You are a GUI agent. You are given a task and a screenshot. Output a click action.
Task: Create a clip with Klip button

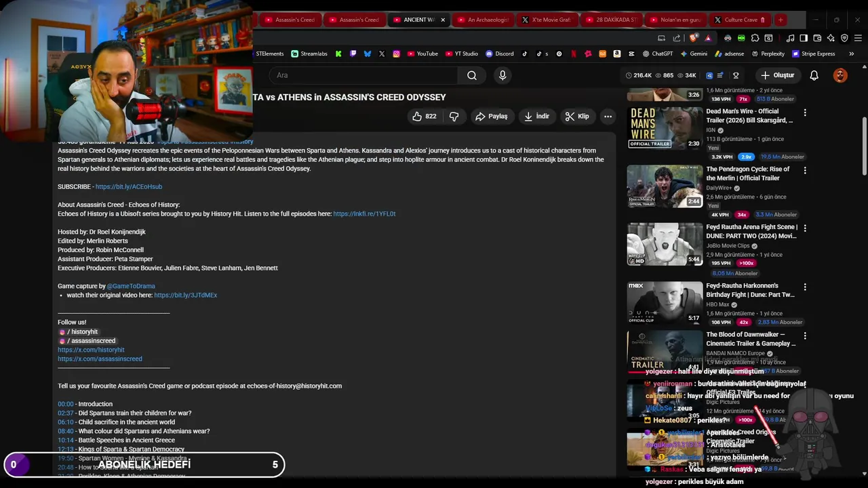(x=577, y=117)
